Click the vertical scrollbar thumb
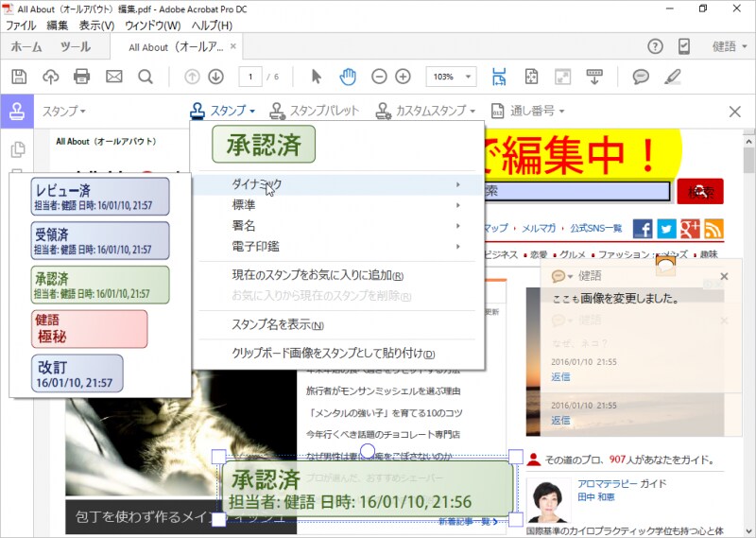Image resolution: width=756 pixels, height=538 pixels. point(748,160)
